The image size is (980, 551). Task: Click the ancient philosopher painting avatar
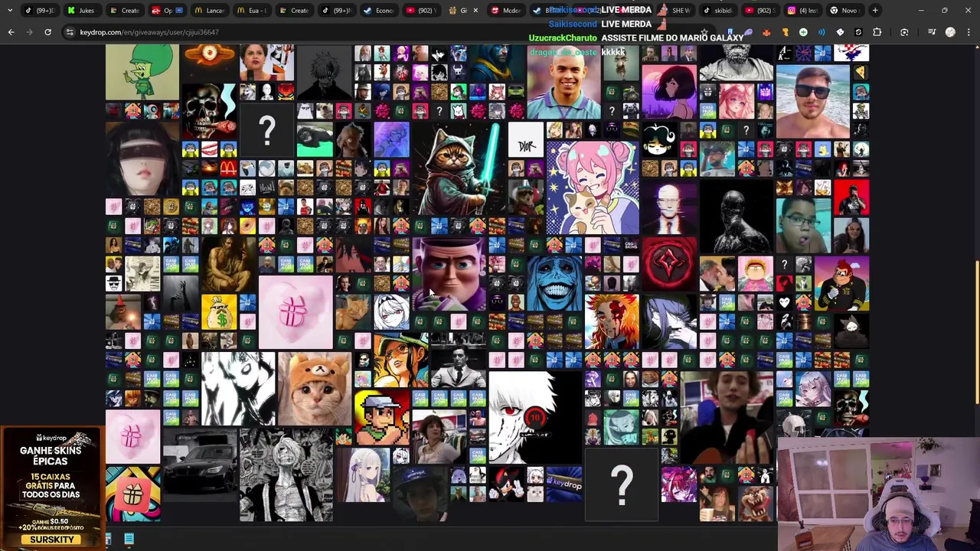(x=228, y=264)
